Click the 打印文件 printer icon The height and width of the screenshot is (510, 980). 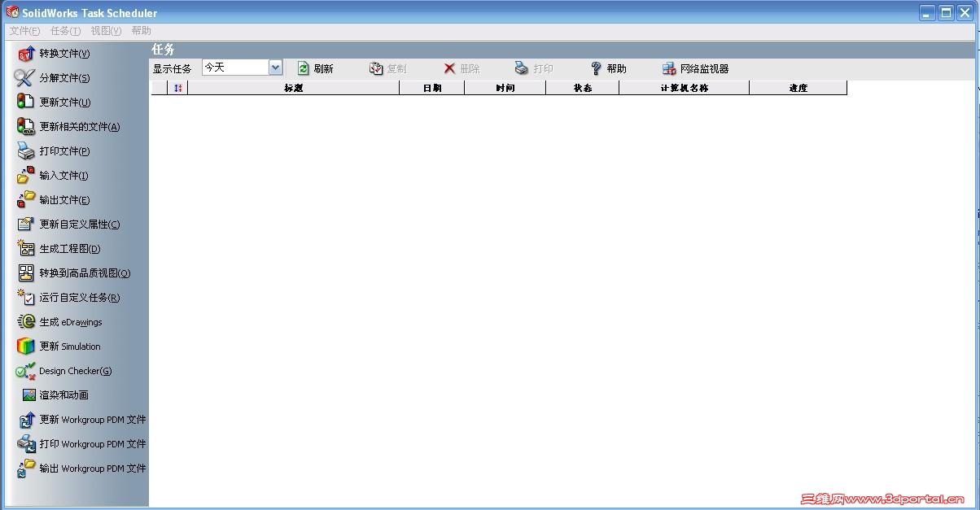tap(26, 151)
